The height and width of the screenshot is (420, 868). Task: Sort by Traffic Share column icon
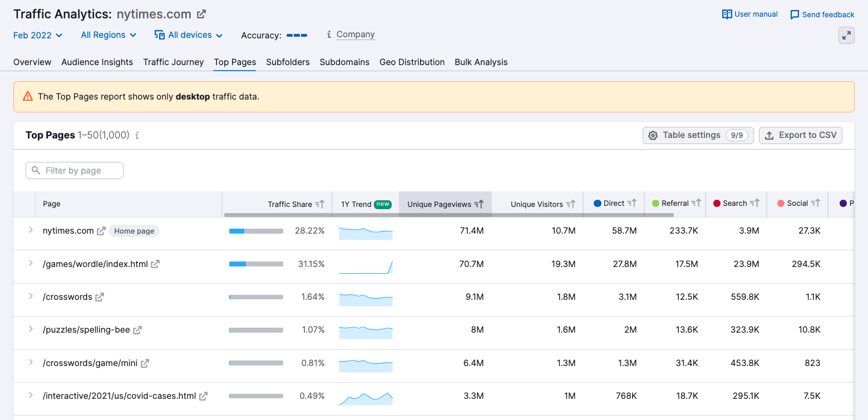pos(320,204)
